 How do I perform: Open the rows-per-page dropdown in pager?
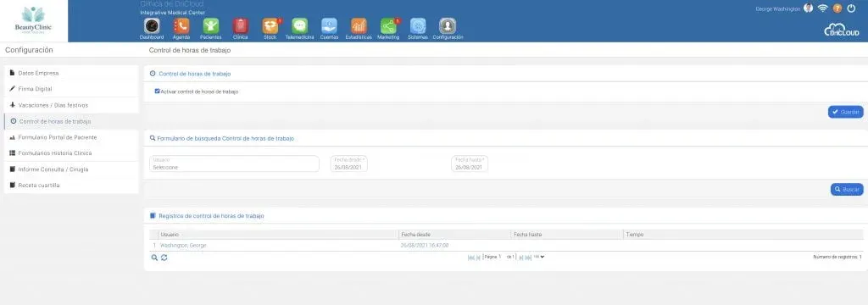539,257
